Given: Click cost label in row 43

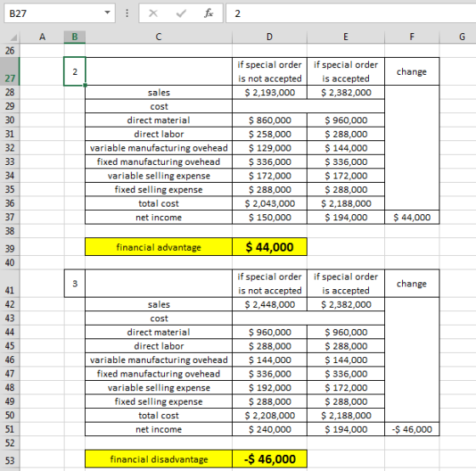Looking at the screenshot, I should (x=159, y=318).
